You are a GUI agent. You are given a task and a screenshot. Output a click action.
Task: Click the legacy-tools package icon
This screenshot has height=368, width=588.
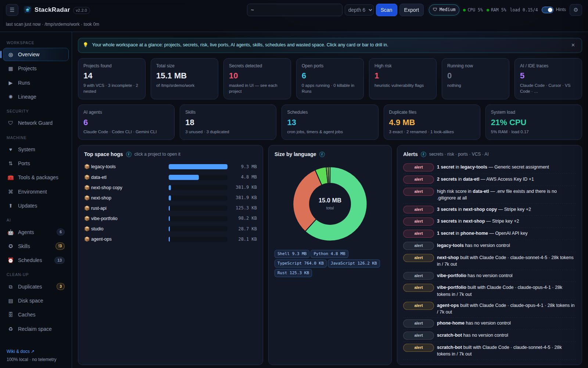click(87, 167)
